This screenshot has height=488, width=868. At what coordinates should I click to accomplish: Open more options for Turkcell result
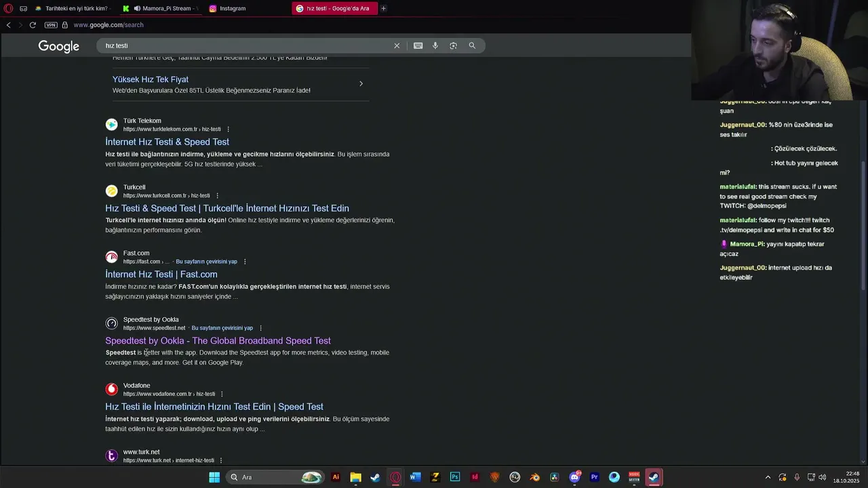pyautogui.click(x=217, y=195)
